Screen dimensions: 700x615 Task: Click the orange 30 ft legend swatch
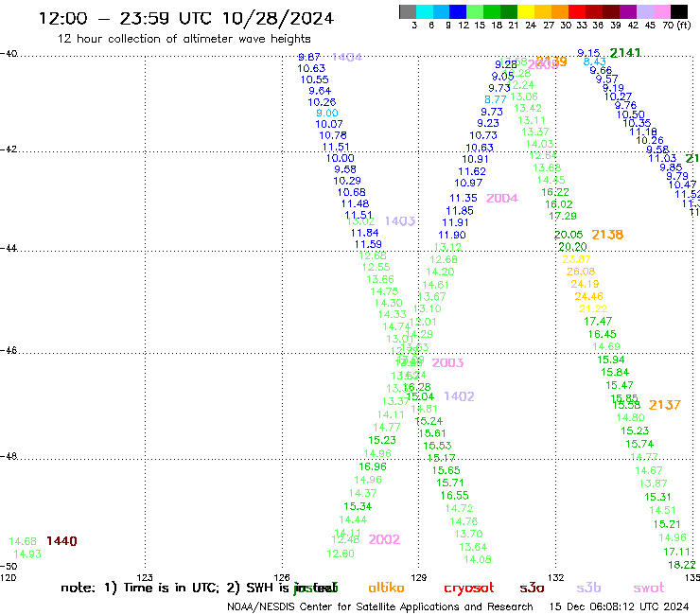560,12
